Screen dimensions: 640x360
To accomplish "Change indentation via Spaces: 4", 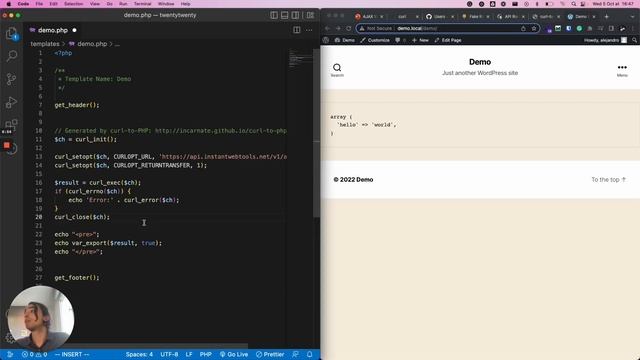I will pos(139,354).
